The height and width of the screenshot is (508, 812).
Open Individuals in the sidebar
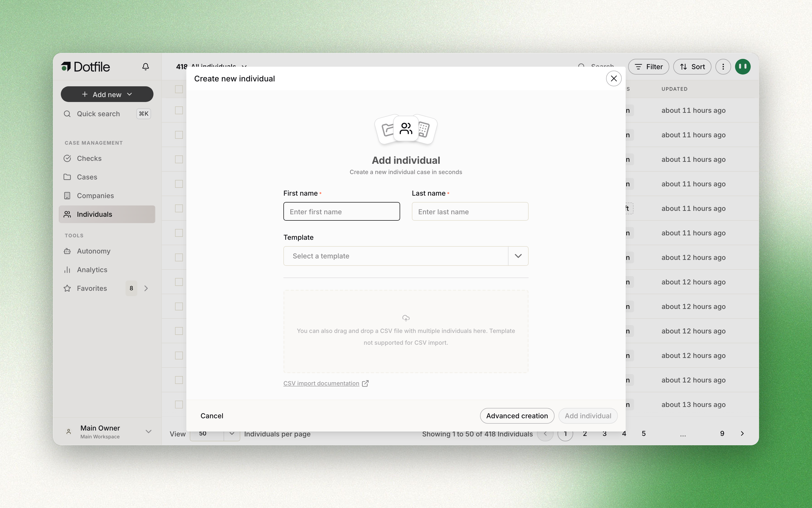[x=107, y=214]
